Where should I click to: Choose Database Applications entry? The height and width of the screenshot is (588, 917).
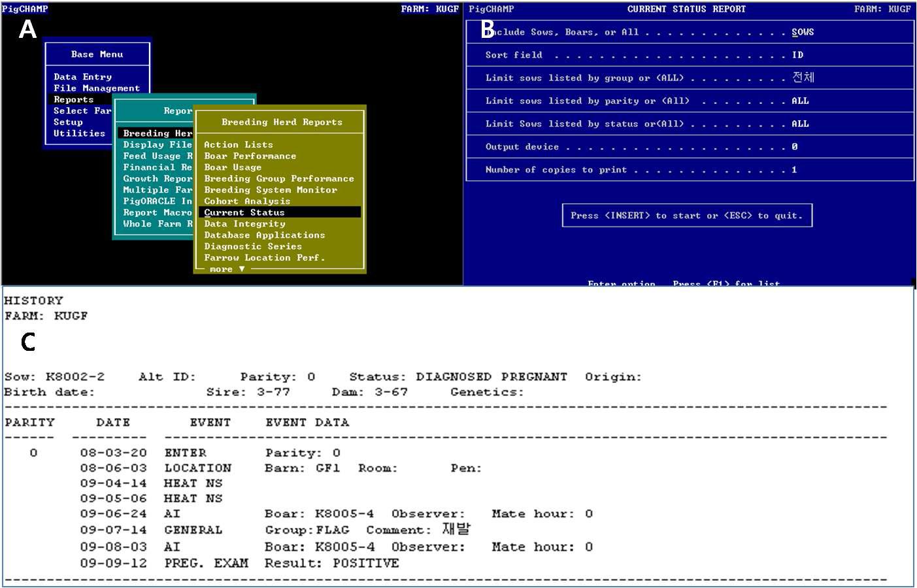click(264, 235)
